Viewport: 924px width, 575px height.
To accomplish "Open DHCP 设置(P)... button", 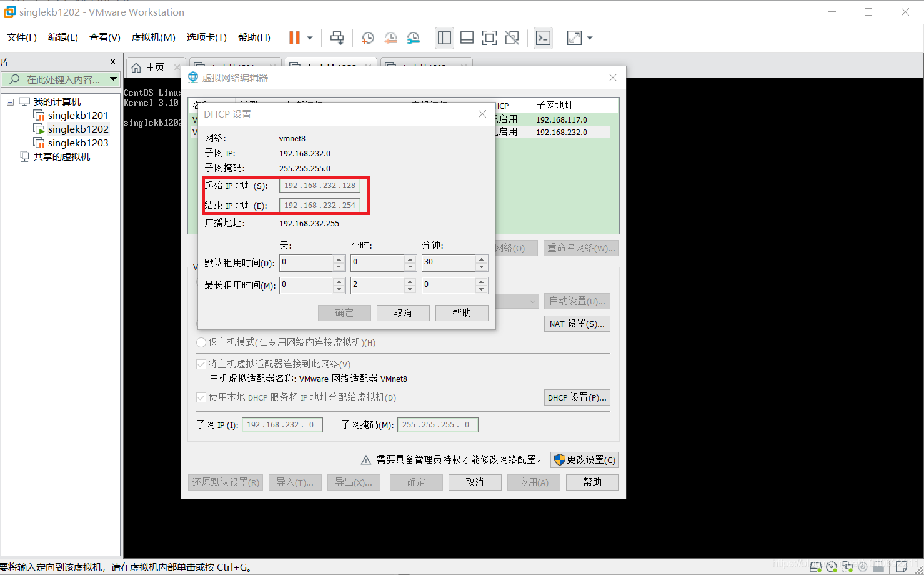I will click(x=577, y=397).
